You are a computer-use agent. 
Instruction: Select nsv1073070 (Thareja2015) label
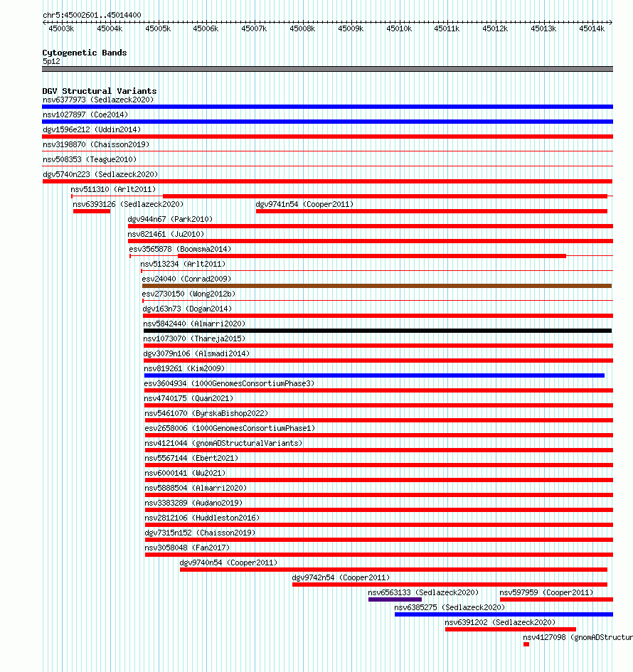coord(195,339)
